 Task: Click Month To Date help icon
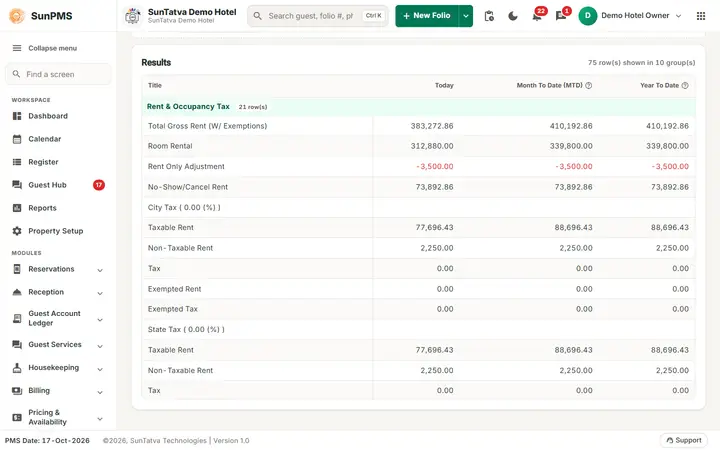click(x=589, y=85)
